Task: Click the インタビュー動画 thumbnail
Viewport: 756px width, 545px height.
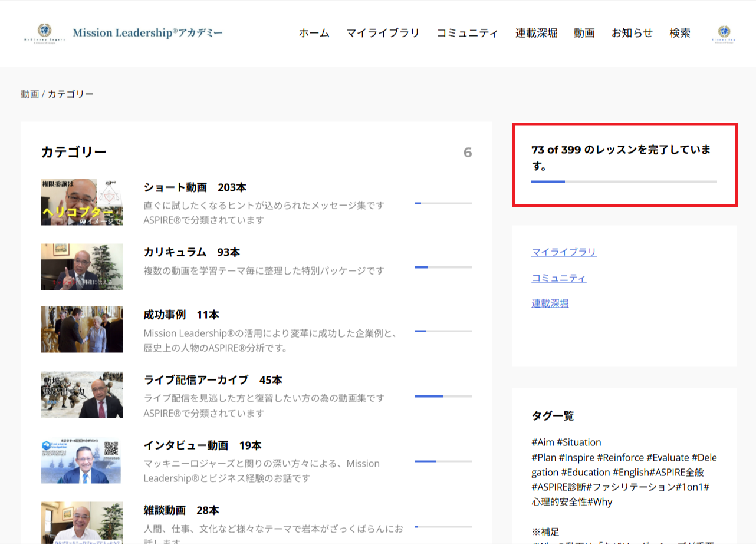Action: pos(82,460)
